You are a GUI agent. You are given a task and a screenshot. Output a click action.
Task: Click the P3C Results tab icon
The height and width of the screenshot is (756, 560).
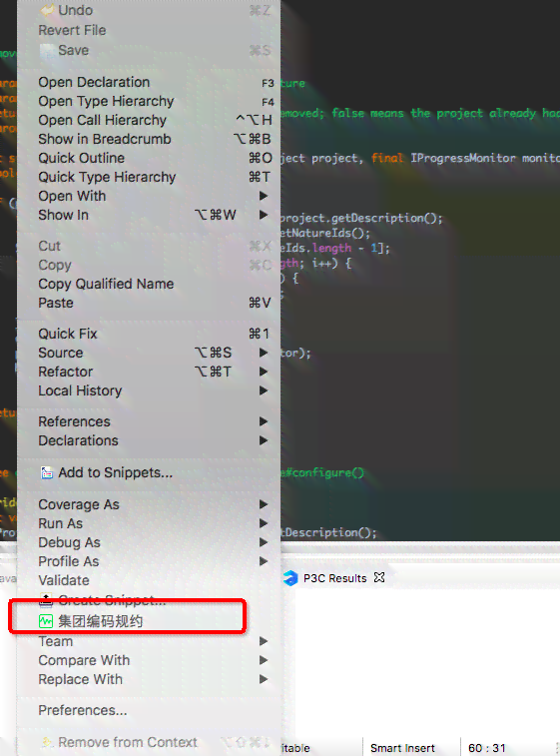coord(290,578)
